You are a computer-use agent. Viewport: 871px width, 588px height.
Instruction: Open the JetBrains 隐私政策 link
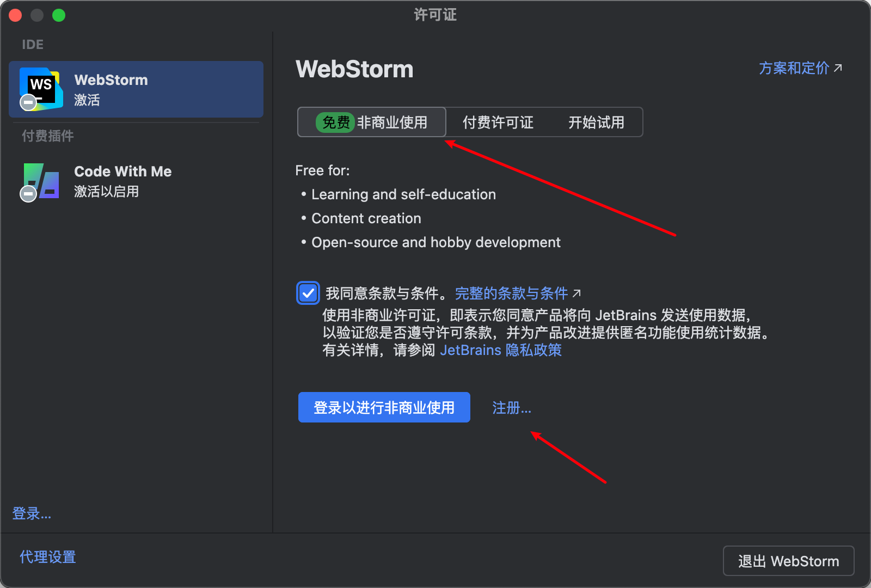coord(500,350)
